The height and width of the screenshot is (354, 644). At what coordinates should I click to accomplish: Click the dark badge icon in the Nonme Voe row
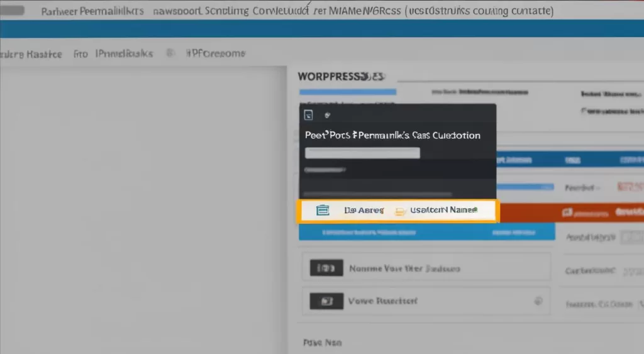[x=326, y=268]
